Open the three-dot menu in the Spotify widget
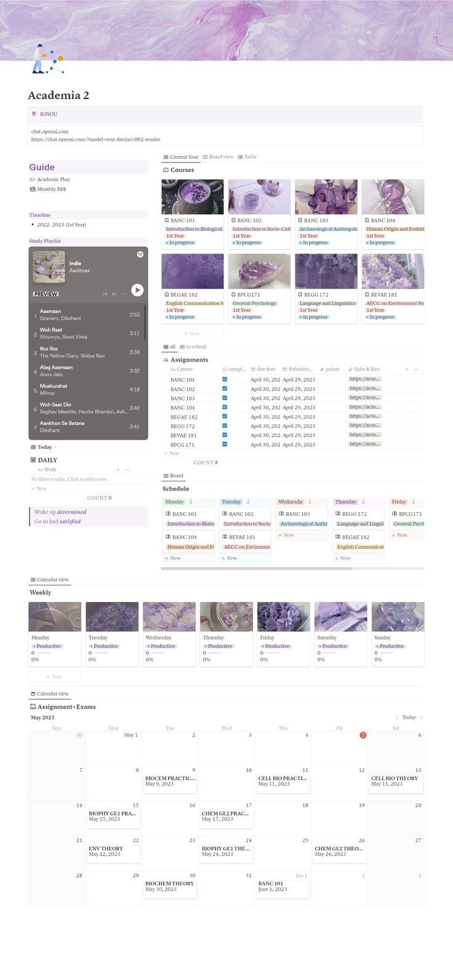The image size is (453, 980). [124, 294]
